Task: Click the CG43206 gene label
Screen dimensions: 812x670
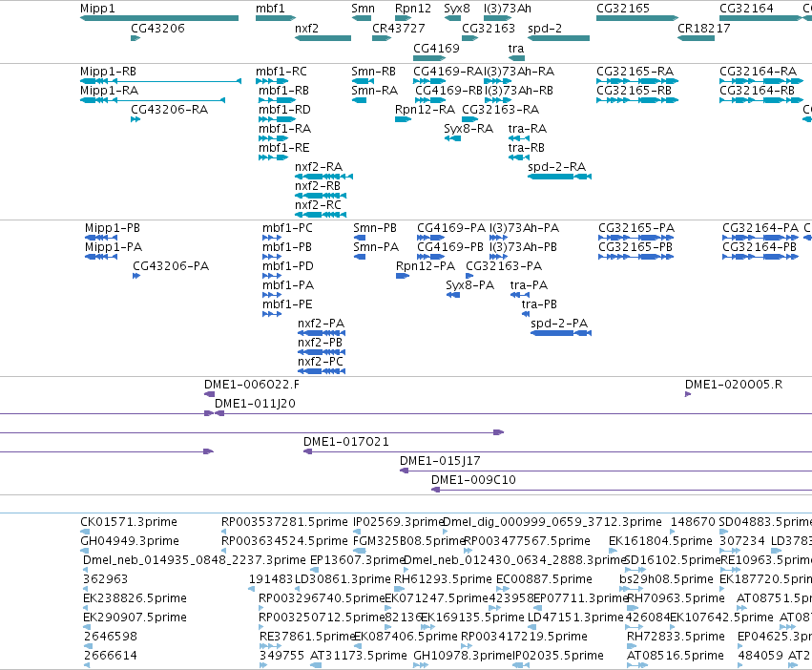Action: [x=157, y=28]
